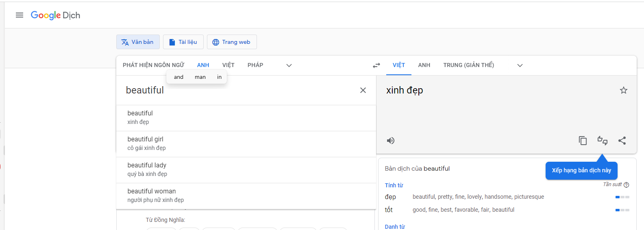Select the 'beautiful lady' suggestion

tap(246, 170)
